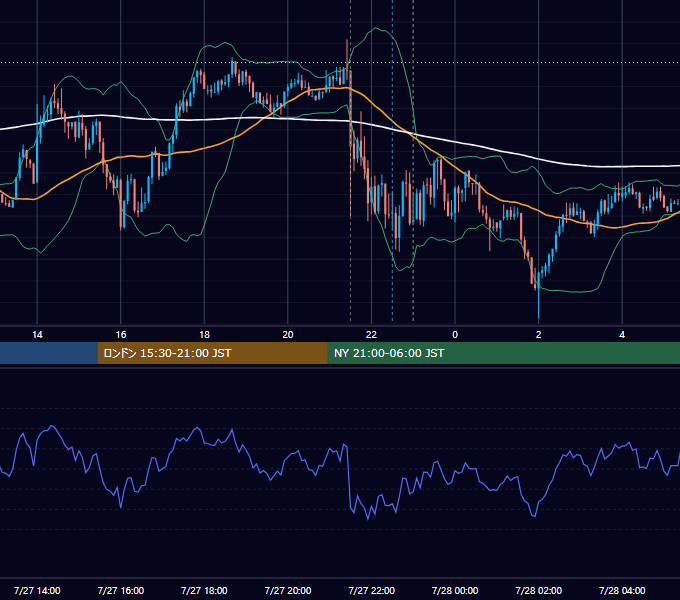The height and width of the screenshot is (600, 680).
Task: Click the ロンドン 15:30-21:00 JST session bar
Action: (212, 353)
